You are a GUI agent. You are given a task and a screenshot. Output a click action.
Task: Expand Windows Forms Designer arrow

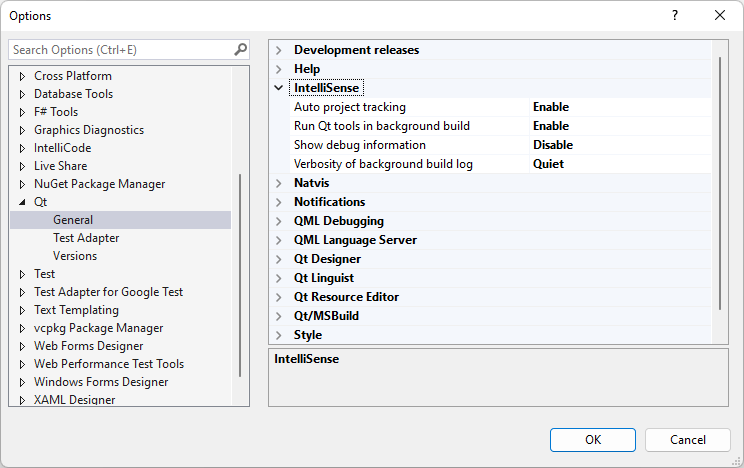(x=22, y=383)
